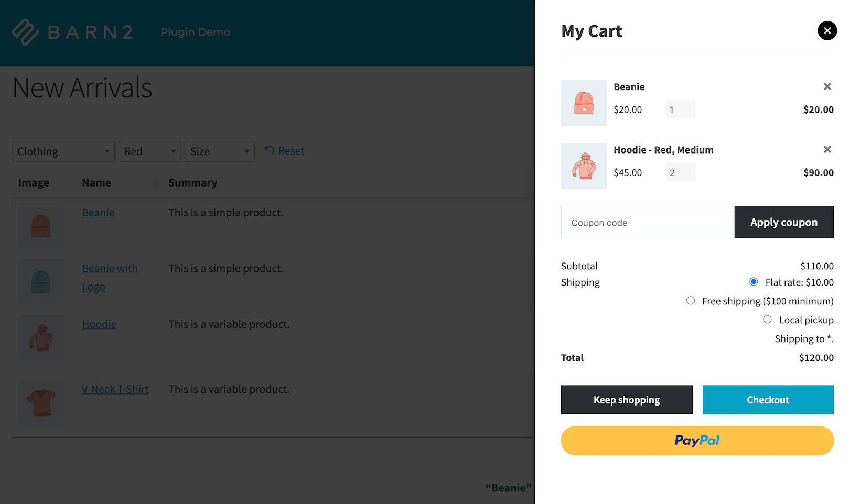Select Free shipping ($100 minimum)
The height and width of the screenshot is (504, 860).
pyautogui.click(x=690, y=300)
